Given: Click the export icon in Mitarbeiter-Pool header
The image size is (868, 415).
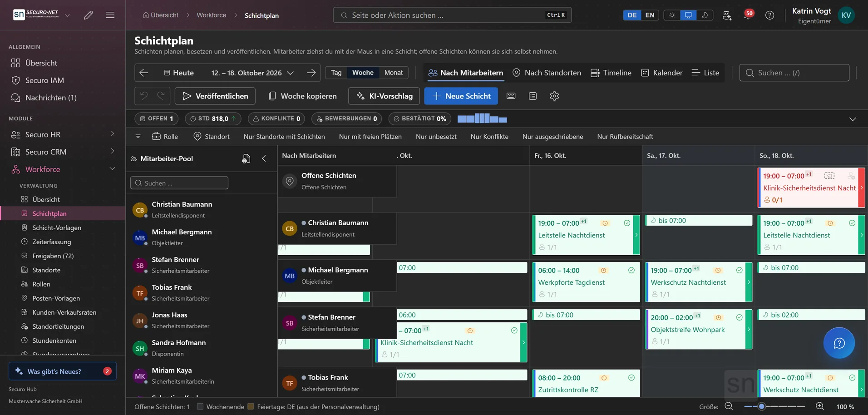Looking at the screenshot, I should coord(246,158).
